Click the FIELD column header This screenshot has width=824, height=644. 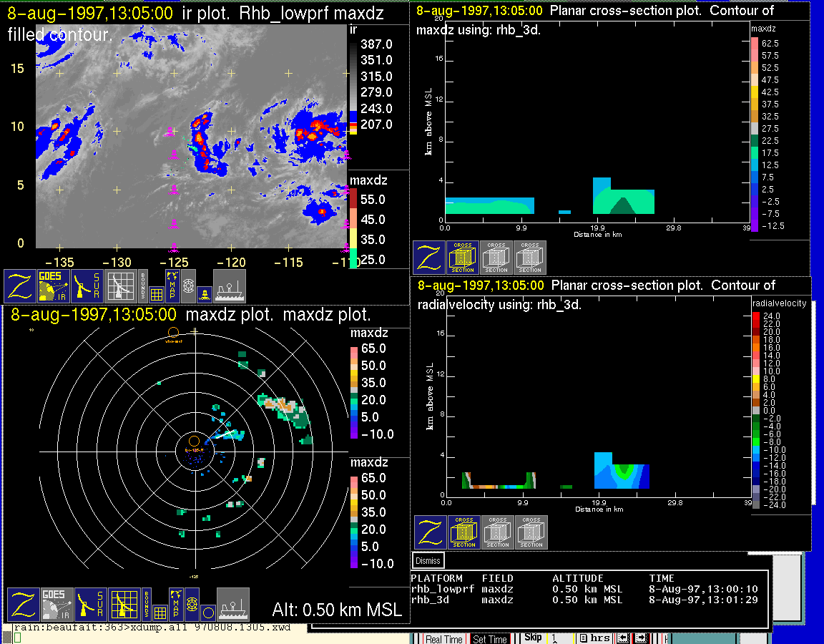pos(498,578)
